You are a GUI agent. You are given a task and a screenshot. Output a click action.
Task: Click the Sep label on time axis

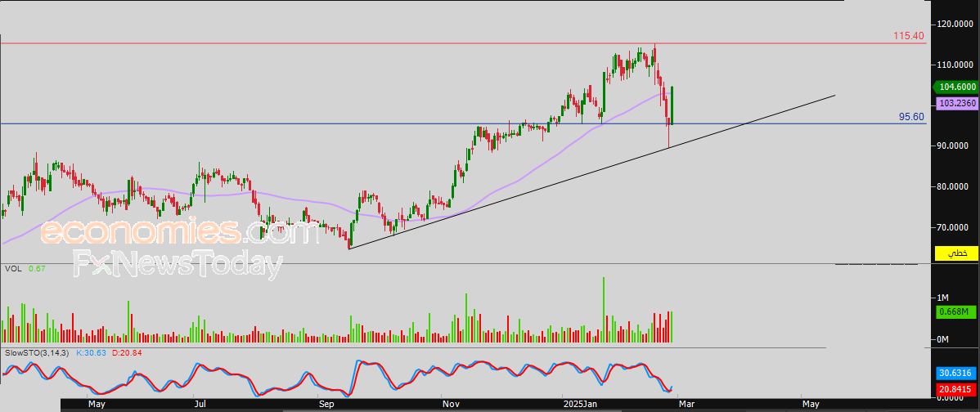pos(326,404)
